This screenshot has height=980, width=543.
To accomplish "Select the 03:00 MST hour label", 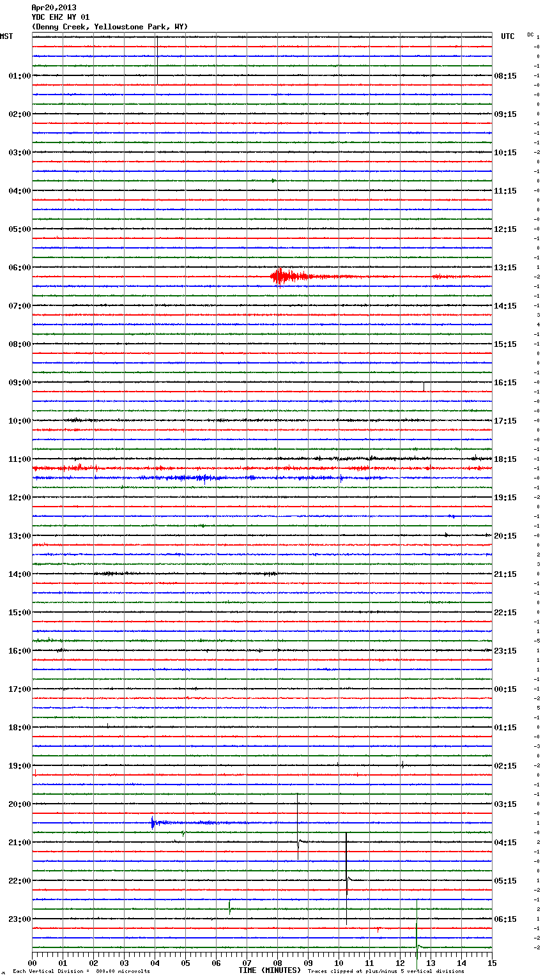I will click(20, 153).
